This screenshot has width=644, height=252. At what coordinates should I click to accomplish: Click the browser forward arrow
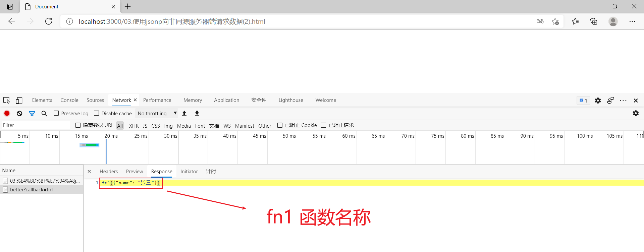click(30, 21)
